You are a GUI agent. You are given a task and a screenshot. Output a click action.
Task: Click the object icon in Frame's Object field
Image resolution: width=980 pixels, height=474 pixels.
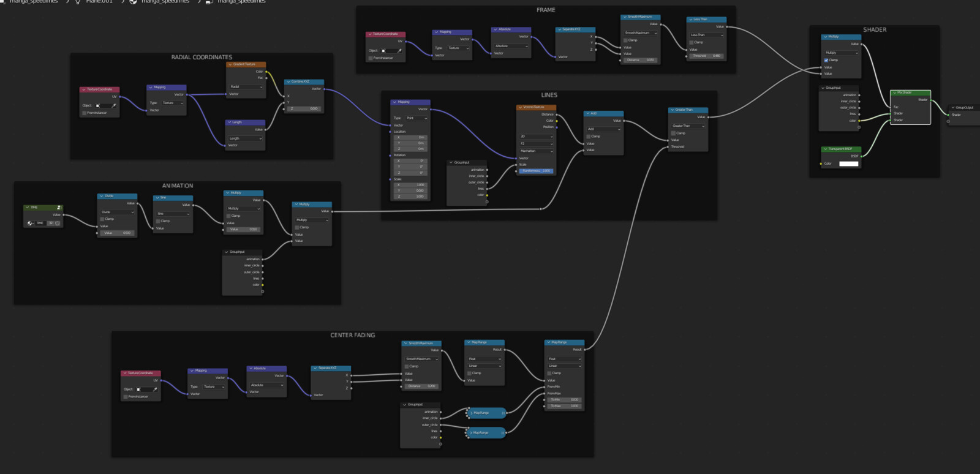[384, 50]
